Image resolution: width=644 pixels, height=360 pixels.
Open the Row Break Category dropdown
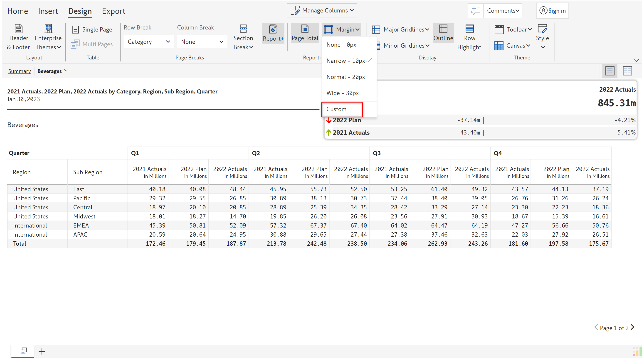tap(148, 42)
